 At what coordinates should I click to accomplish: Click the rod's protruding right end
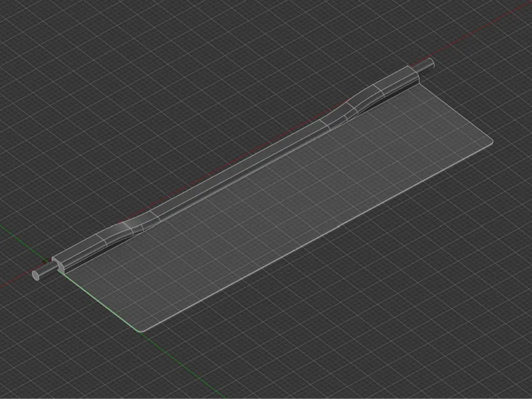coord(426,65)
